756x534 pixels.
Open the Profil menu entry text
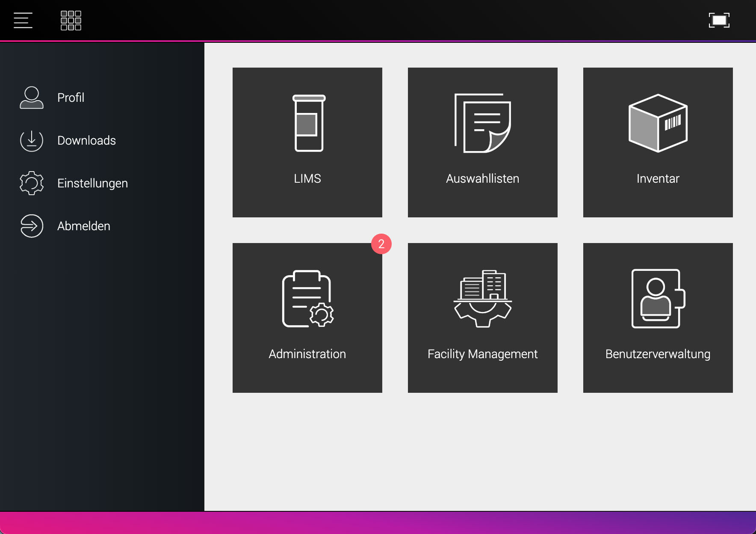(71, 98)
